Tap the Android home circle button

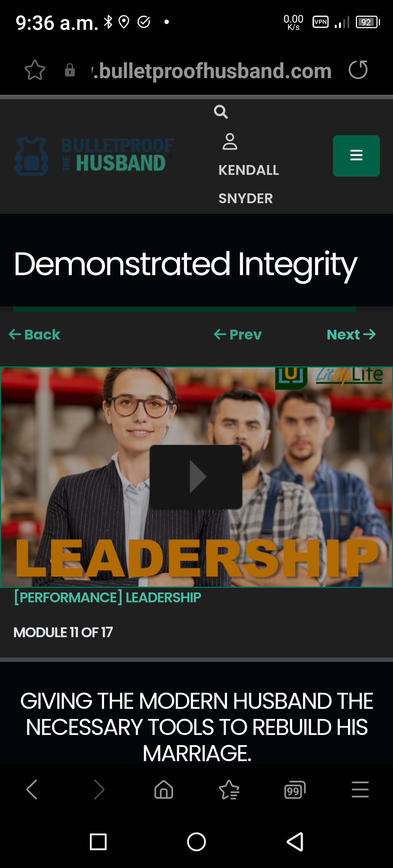pyautogui.click(x=196, y=842)
